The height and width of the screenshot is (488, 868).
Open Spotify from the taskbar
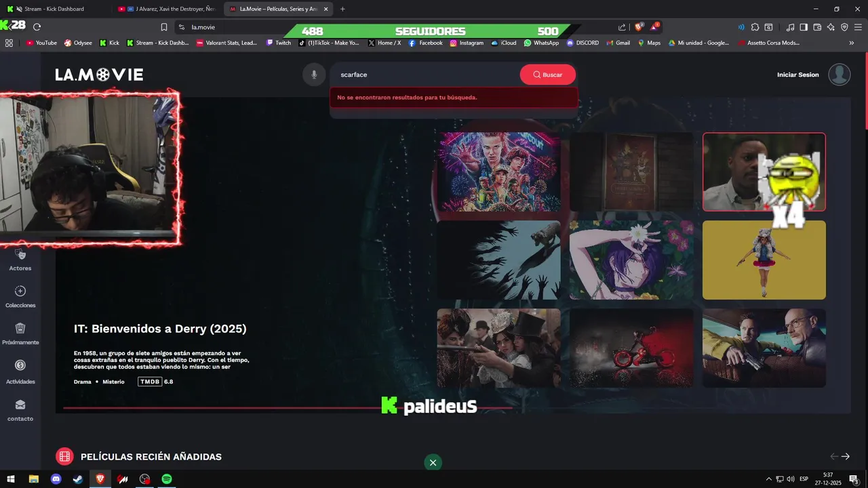167,479
